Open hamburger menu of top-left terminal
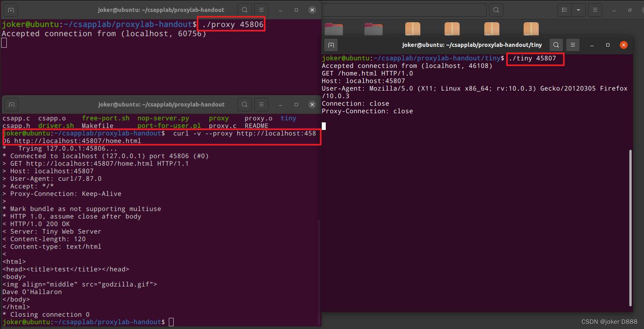 click(x=261, y=10)
